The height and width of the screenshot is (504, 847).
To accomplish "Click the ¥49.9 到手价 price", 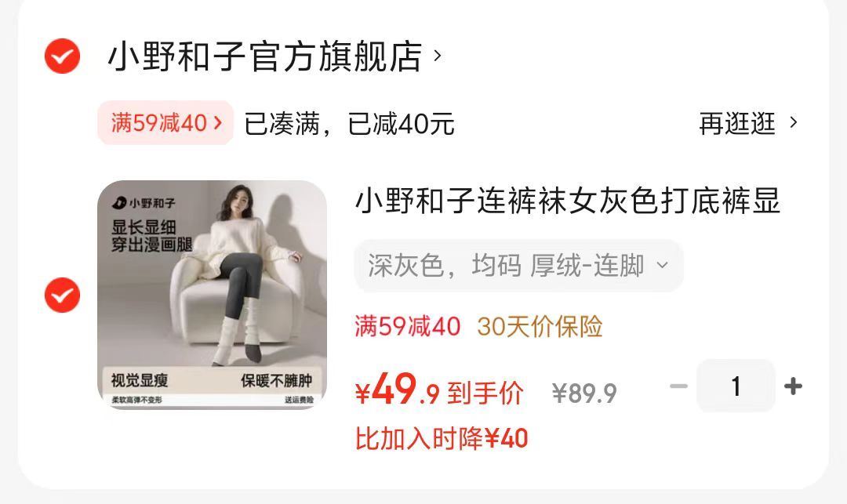I will pyautogui.click(x=439, y=390).
